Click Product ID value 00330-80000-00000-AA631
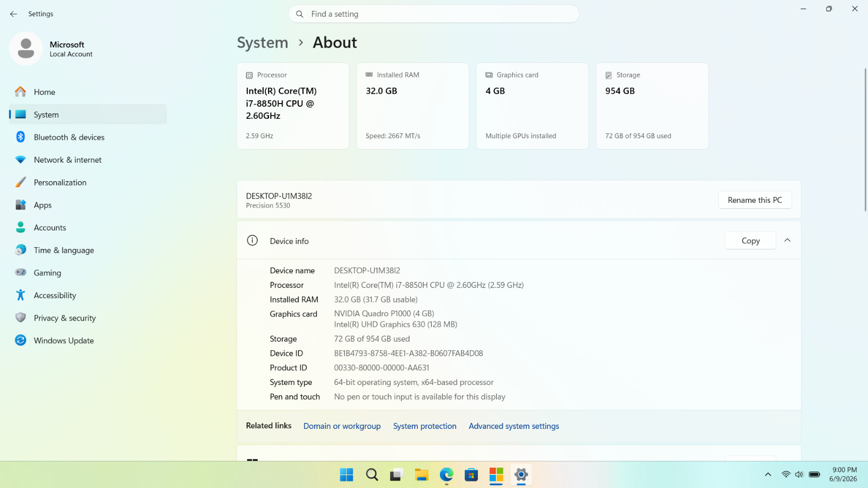 tap(381, 368)
